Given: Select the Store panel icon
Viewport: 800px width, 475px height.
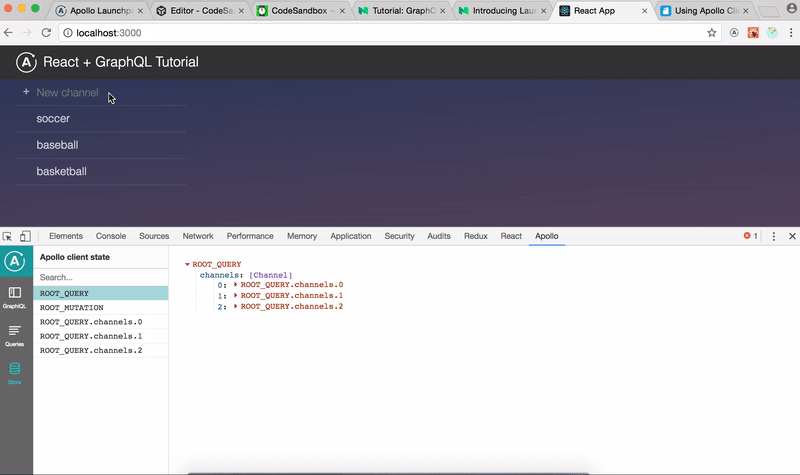Looking at the screenshot, I should 15,373.
